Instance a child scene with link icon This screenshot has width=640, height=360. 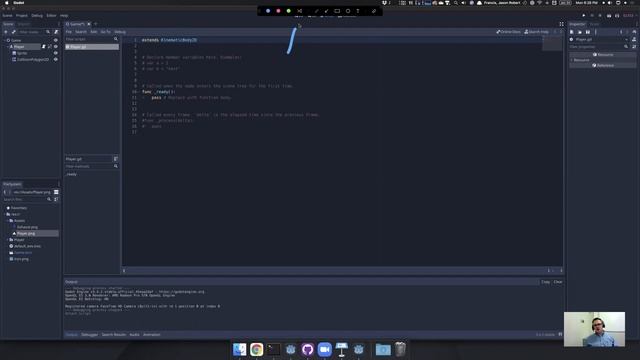click(x=13, y=32)
